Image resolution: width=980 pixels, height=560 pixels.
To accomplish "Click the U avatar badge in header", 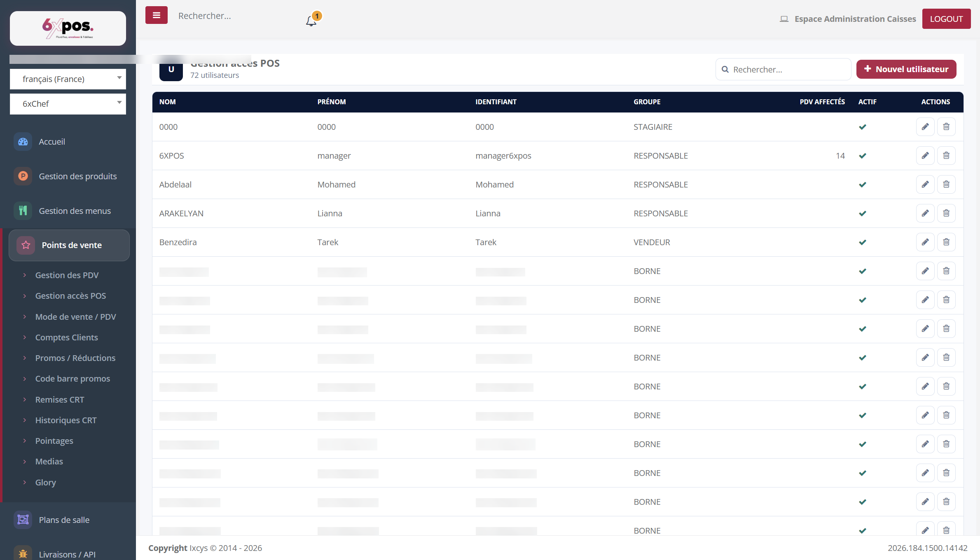I will pyautogui.click(x=171, y=69).
